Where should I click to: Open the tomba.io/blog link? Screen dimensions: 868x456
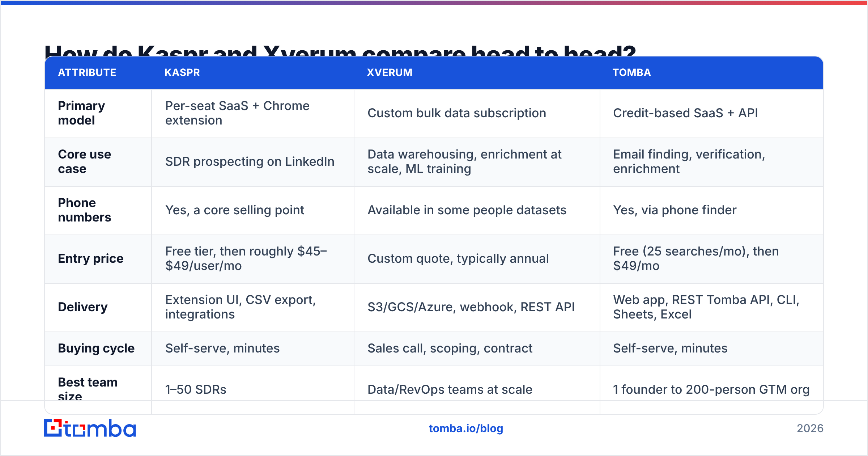coord(466,428)
